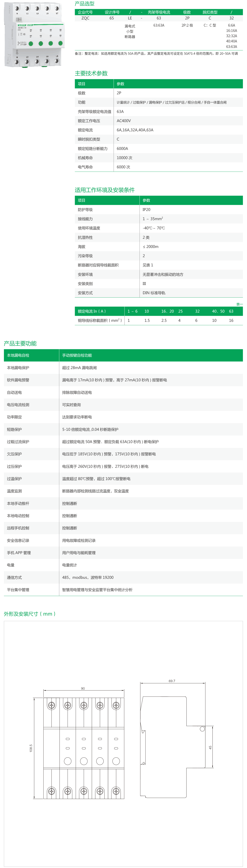Select the AC400V rated voltage value

(x=124, y=121)
